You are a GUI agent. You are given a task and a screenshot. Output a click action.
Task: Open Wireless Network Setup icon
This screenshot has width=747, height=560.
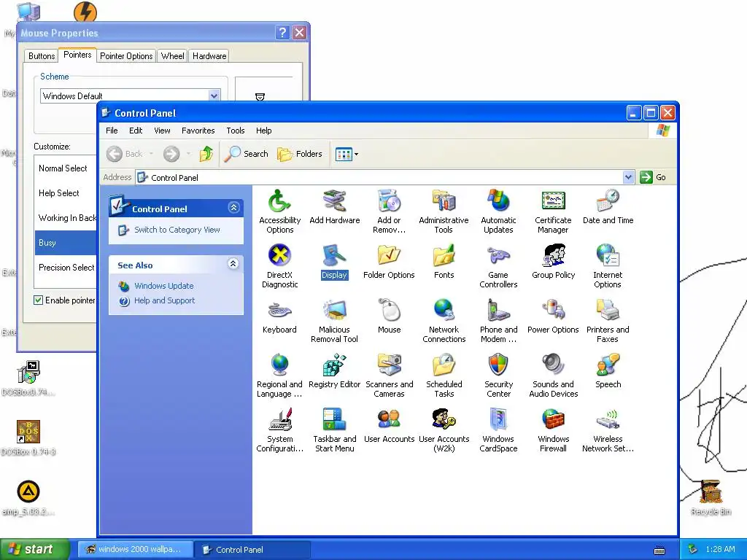click(x=608, y=430)
